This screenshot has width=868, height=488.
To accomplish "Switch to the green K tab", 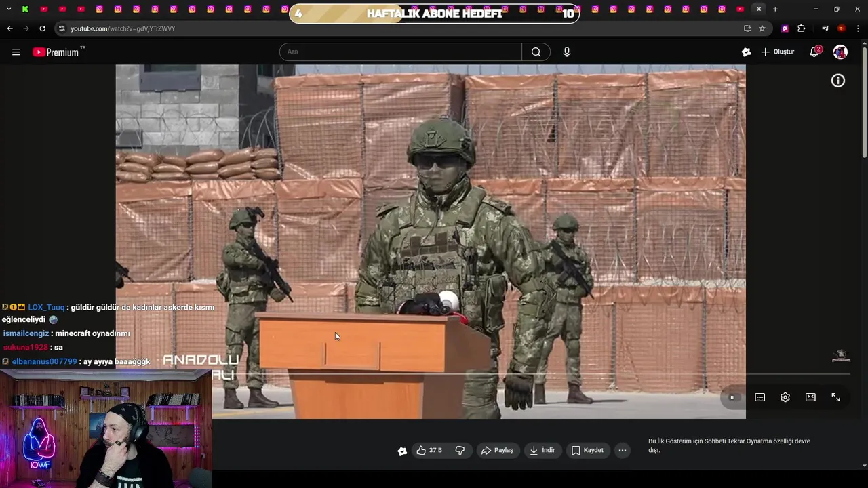I will coord(25,9).
